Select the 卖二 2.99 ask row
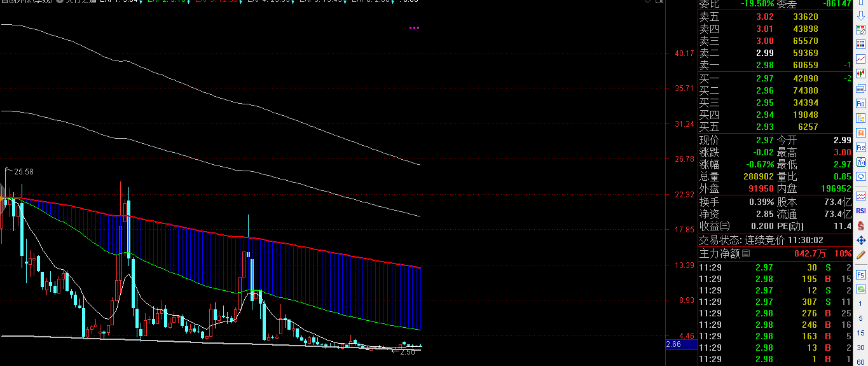 775,53
